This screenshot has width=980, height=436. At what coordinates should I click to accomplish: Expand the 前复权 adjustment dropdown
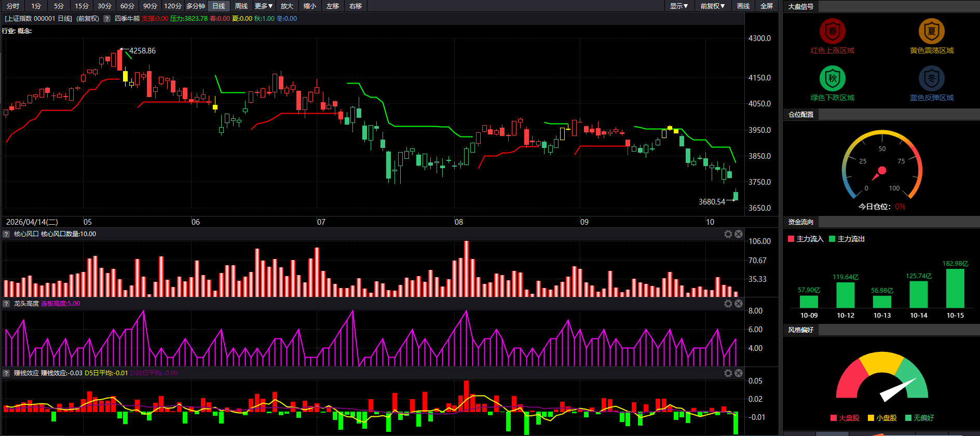tap(712, 6)
